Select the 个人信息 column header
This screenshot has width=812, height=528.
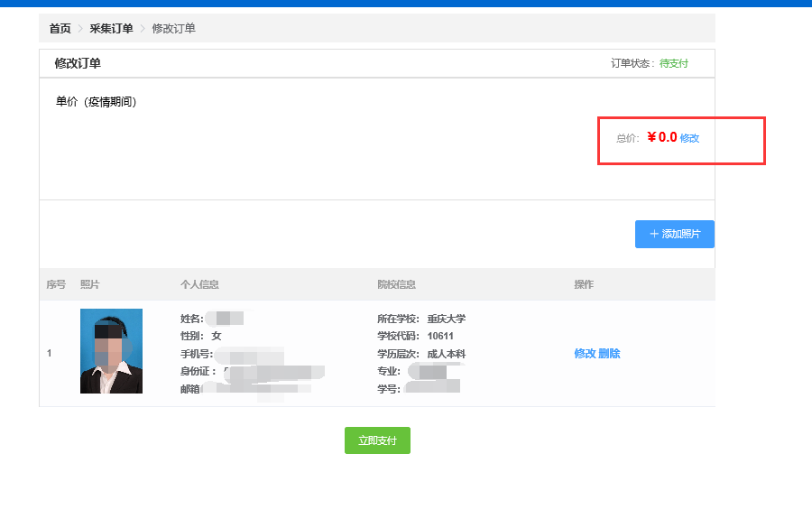[x=199, y=284]
